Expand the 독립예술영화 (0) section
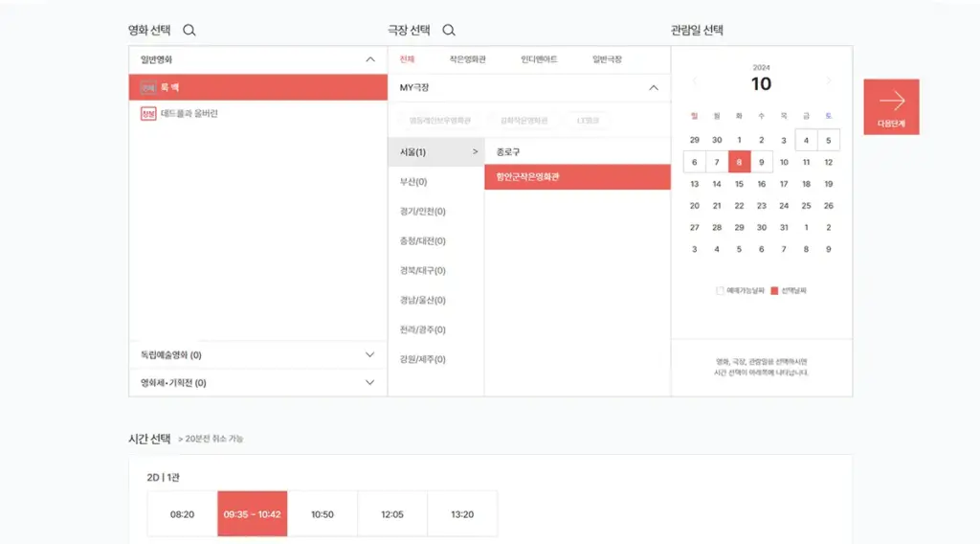The height and width of the screenshot is (544, 980). point(370,355)
